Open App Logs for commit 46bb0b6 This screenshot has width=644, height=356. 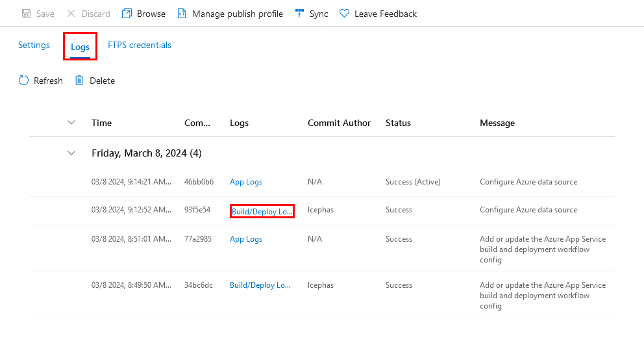coord(246,182)
